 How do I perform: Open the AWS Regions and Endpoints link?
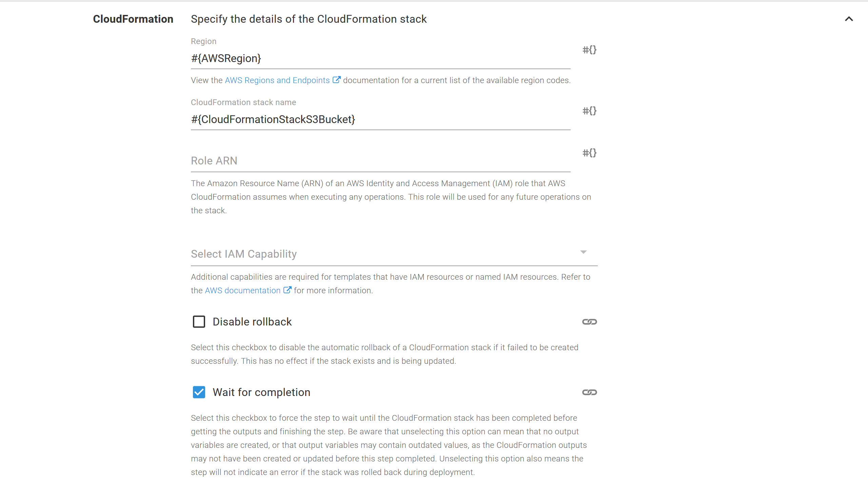pos(277,80)
